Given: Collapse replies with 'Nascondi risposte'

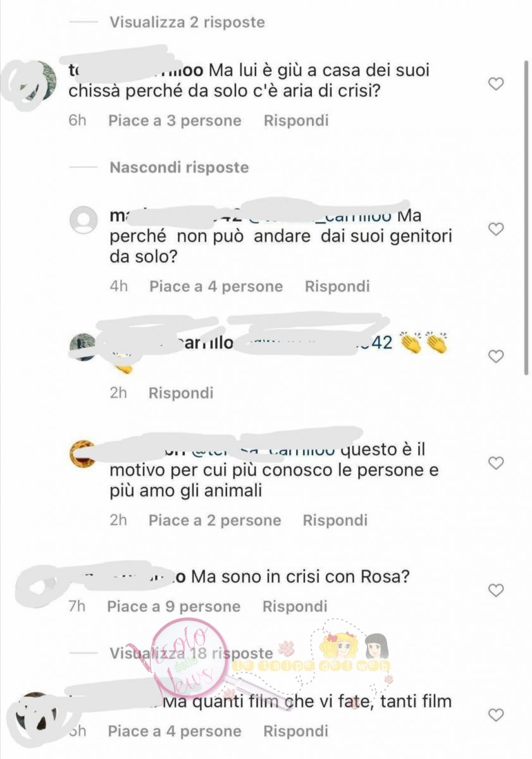Looking at the screenshot, I should pos(179,168).
